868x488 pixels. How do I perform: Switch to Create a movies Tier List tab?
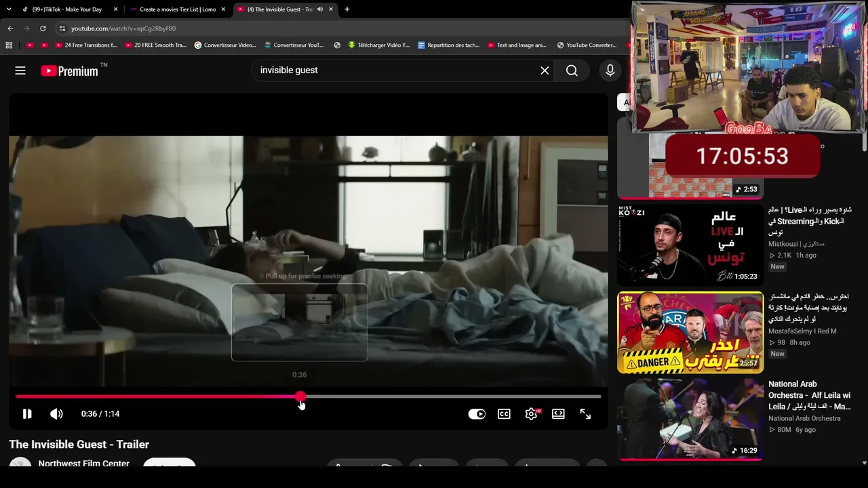click(x=178, y=9)
